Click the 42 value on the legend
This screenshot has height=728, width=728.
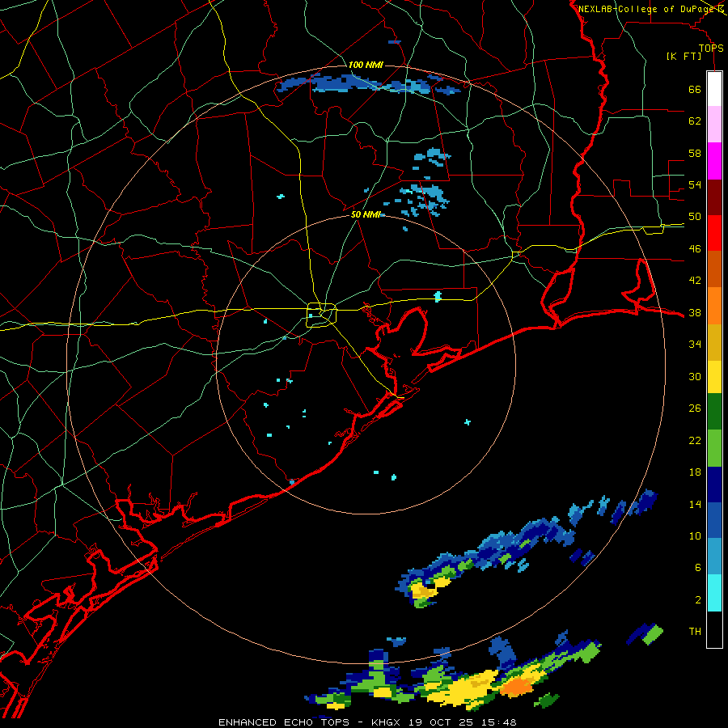coord(695,281)
